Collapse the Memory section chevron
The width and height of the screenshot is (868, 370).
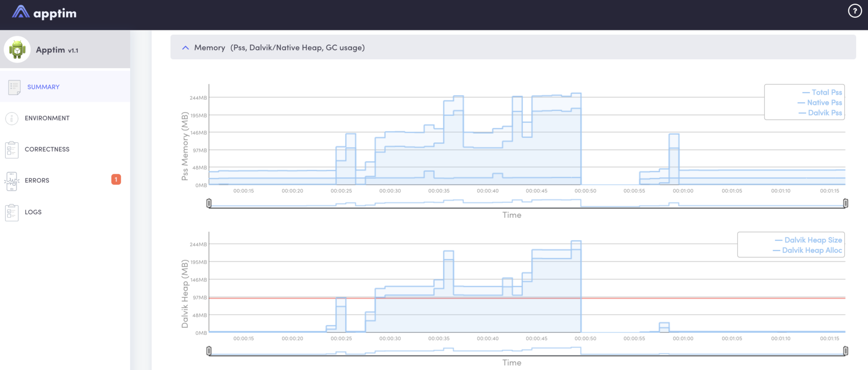coord(185,48)
